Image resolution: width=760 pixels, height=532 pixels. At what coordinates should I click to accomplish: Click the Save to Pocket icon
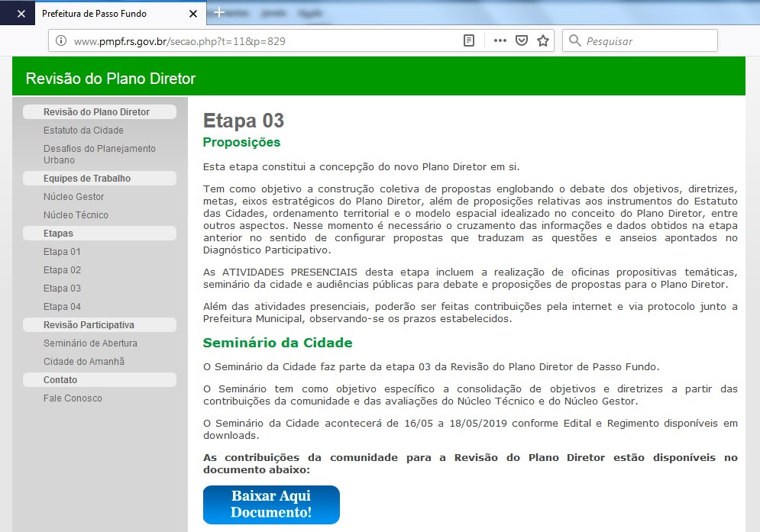point(522,41)
